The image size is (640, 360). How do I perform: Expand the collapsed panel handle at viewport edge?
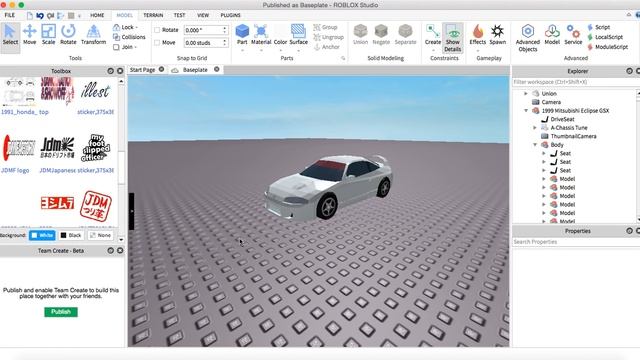[x=131, y=211]
